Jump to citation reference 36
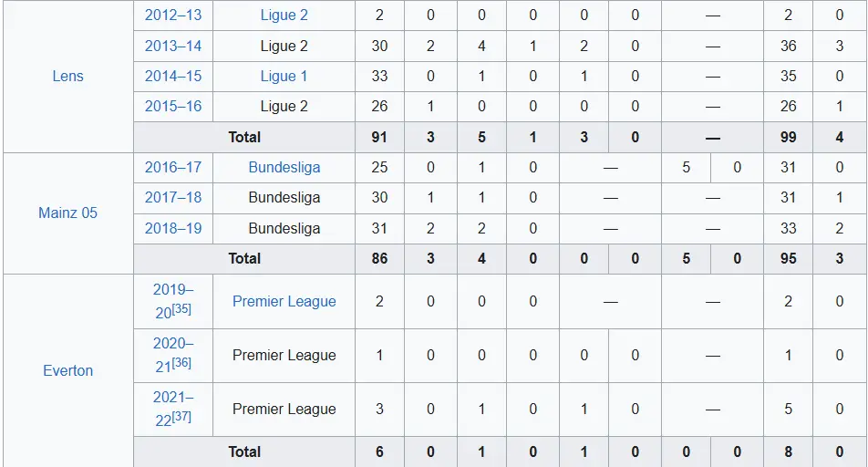 182,362
